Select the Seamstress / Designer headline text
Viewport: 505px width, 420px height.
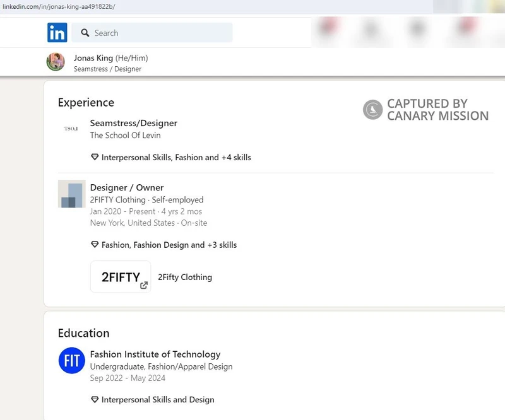107,69
